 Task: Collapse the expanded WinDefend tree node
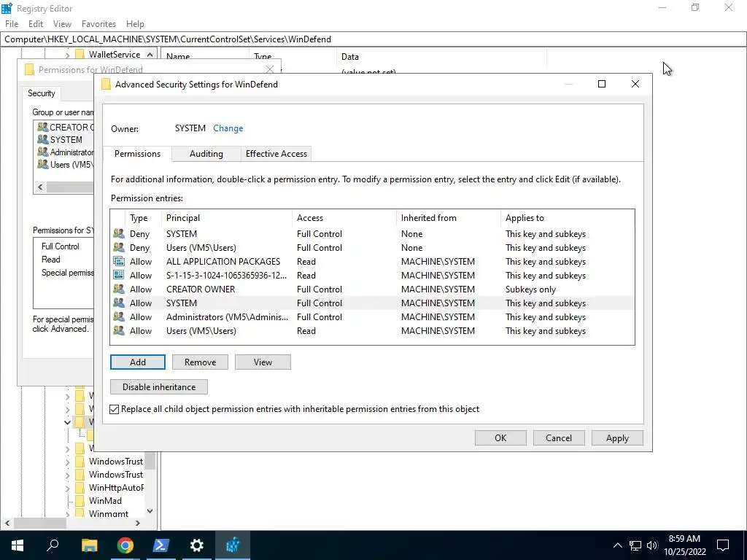tap(67, 422)
